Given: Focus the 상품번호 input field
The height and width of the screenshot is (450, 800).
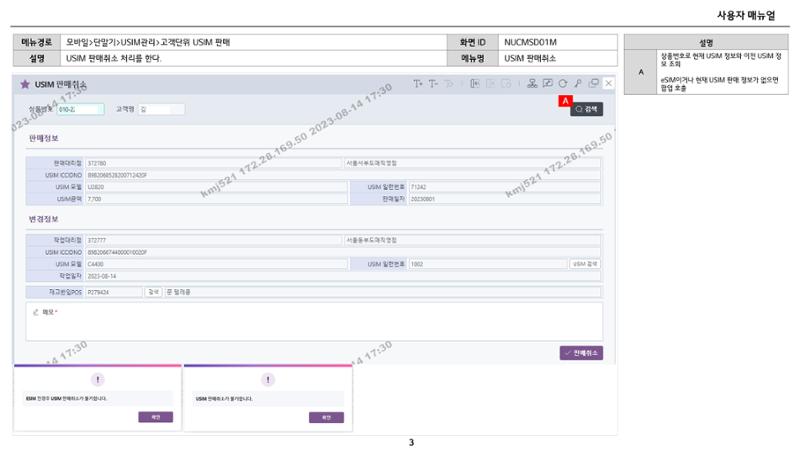Looking at the screenshot, I should 80,109.
